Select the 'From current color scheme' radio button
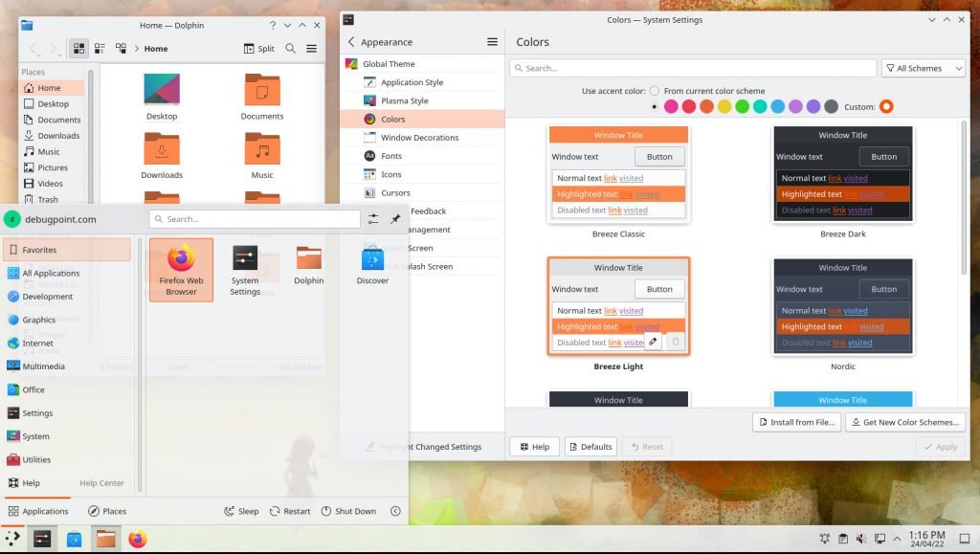This screenshot has width=980, height=554. [655, 91]
